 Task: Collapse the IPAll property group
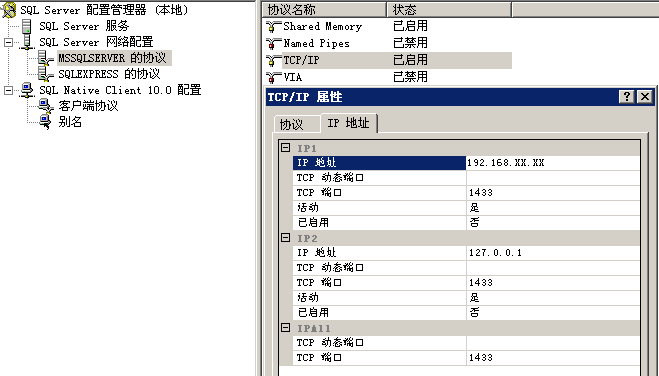285,327
